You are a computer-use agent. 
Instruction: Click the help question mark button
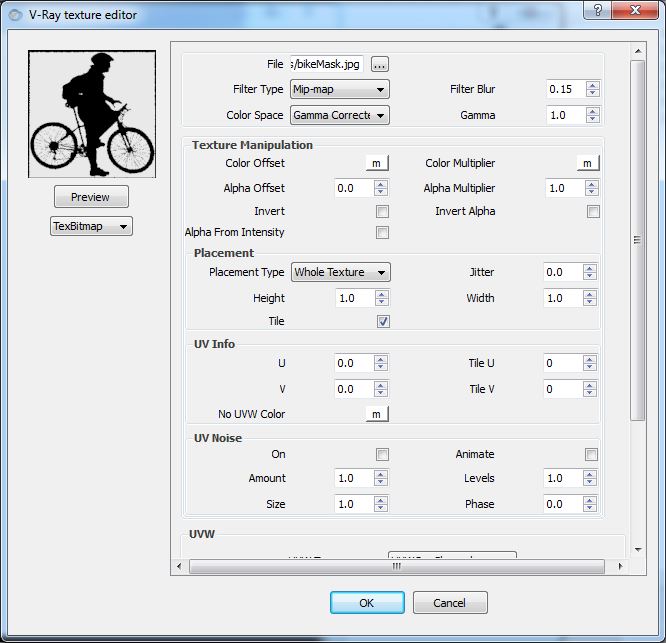point(598,10)
